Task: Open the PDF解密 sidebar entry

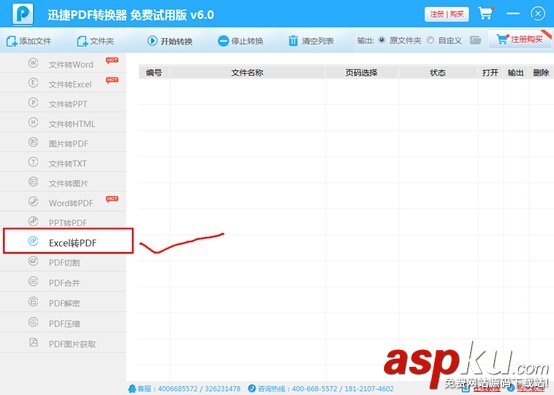Action: pyautogui.click(x=63, y=302)
